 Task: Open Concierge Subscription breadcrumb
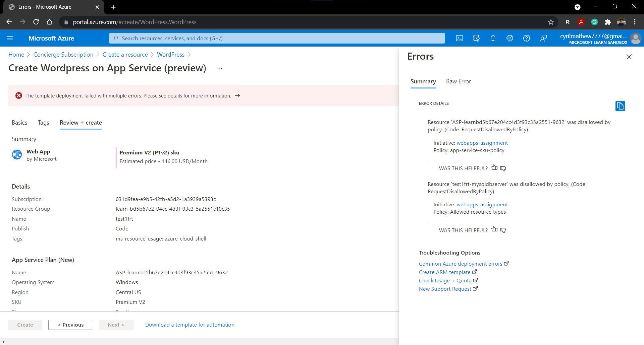tap(63, 55)
